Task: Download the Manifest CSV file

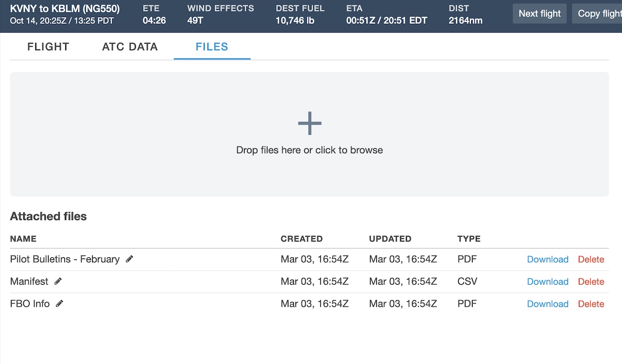Action: pos(547,282)
